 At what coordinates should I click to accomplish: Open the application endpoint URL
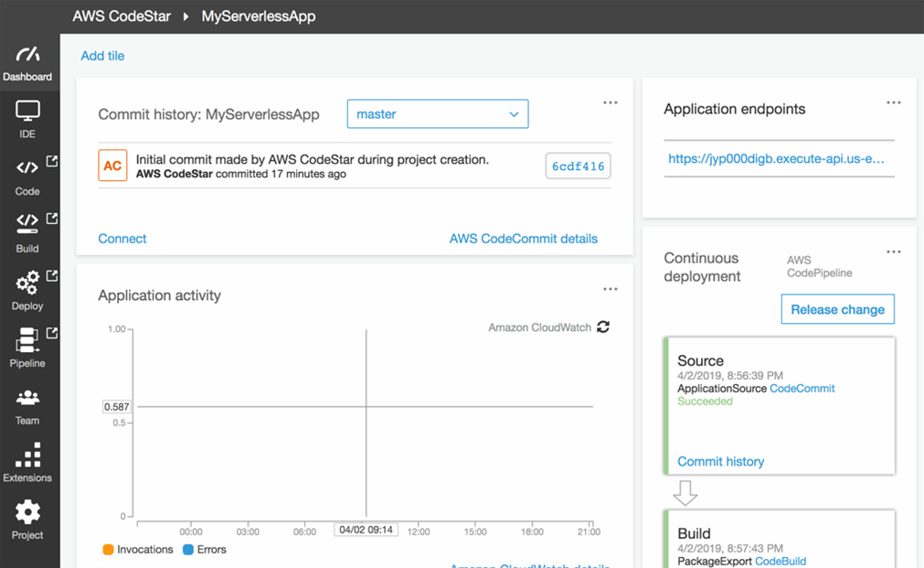pos(776,158)
